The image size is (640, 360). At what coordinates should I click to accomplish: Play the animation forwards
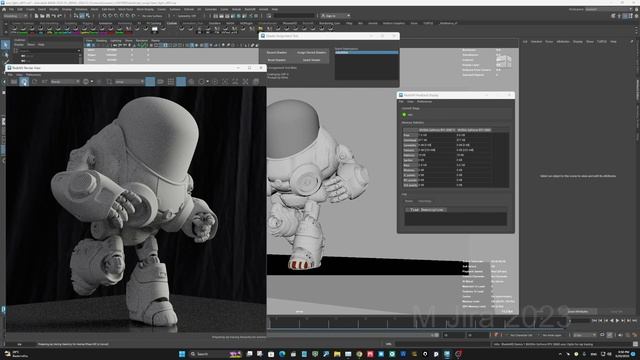617,321
